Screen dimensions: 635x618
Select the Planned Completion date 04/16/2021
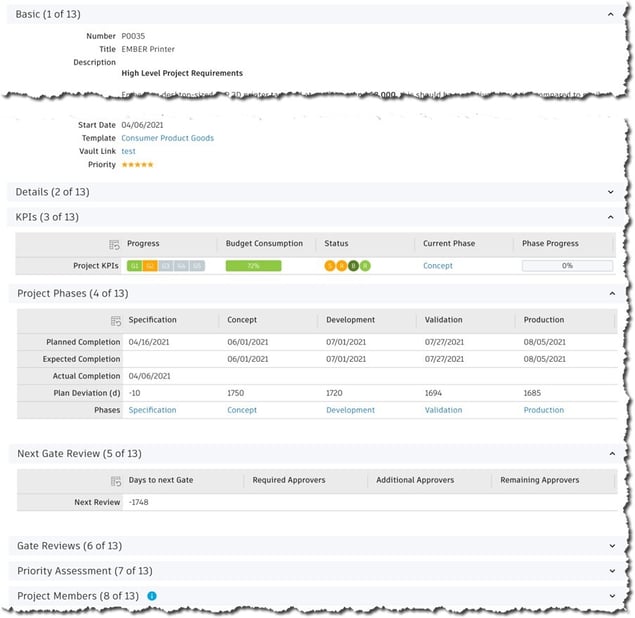pos(149,342)
